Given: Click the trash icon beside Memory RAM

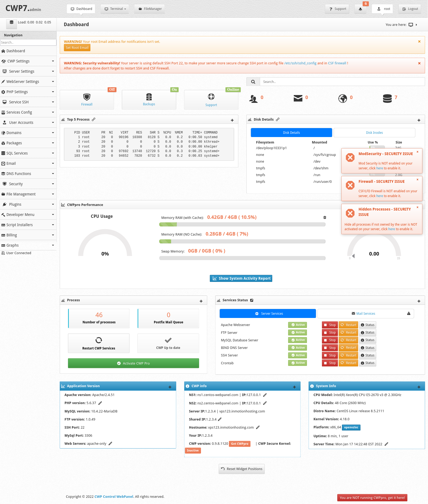Looking at the screenshot, I should [x=325, y=217].
